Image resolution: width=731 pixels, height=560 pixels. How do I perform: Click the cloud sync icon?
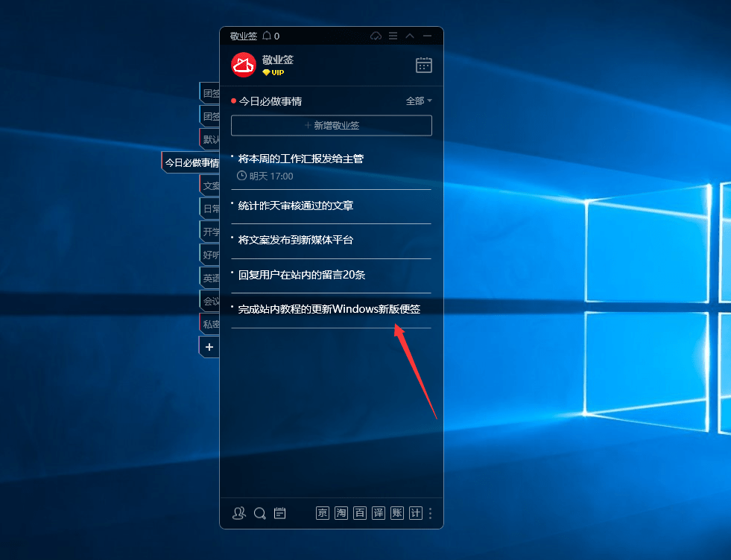tap(376, 36)
